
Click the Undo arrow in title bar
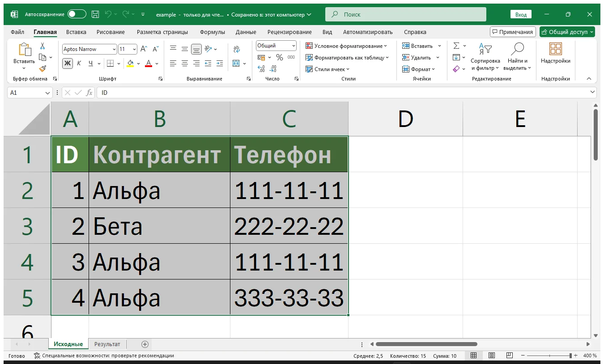(x=108, y=14)
